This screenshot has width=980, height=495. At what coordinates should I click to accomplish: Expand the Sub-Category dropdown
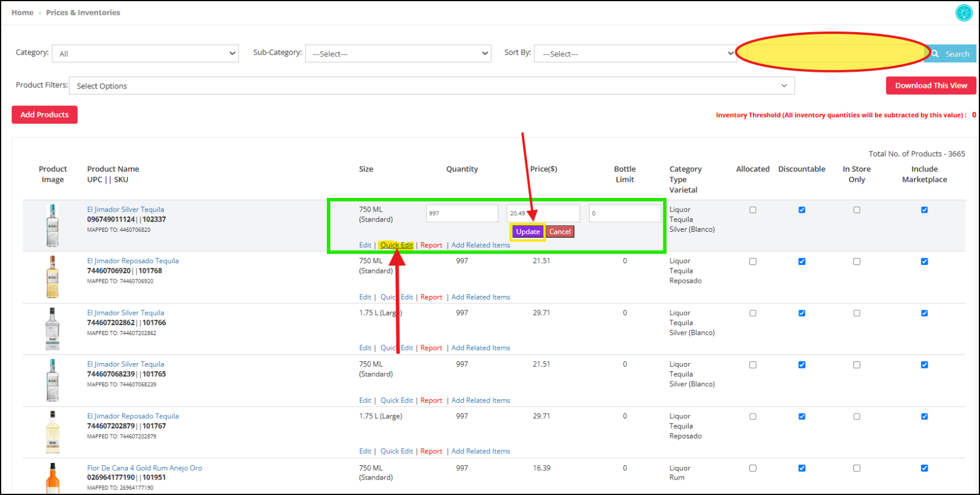pos(398,53)
